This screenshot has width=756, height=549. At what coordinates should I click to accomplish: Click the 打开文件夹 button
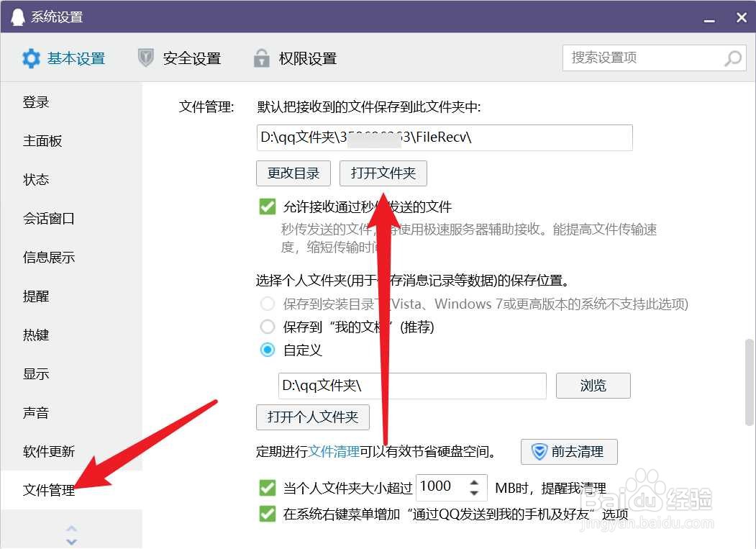pos(383,173)
